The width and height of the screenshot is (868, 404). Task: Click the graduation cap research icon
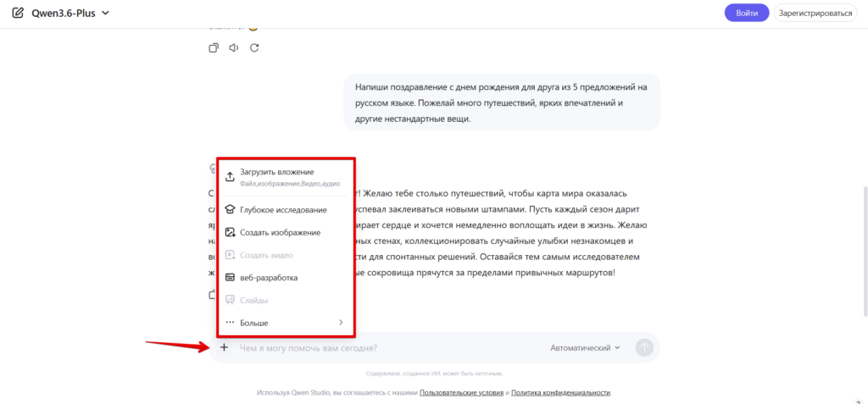(231, 210)
